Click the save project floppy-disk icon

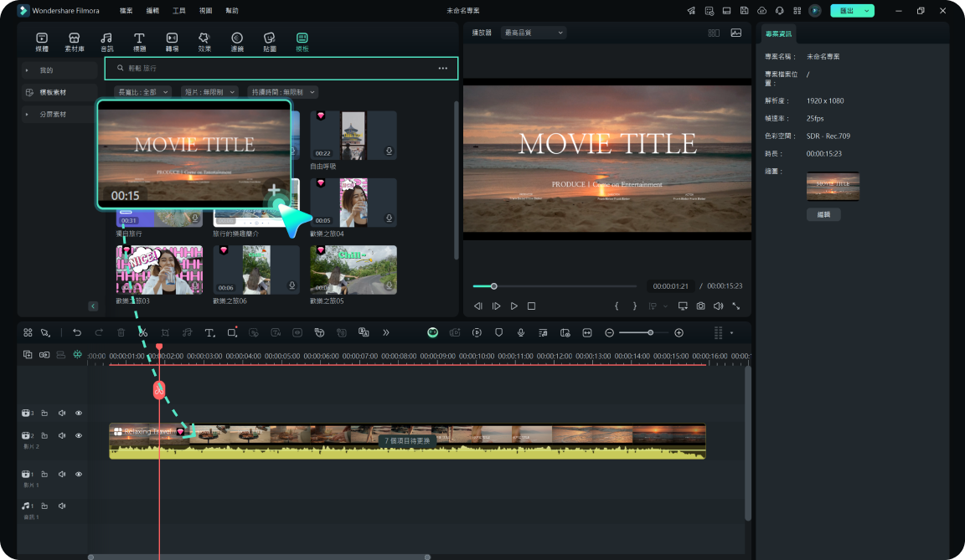pos(744,10)
